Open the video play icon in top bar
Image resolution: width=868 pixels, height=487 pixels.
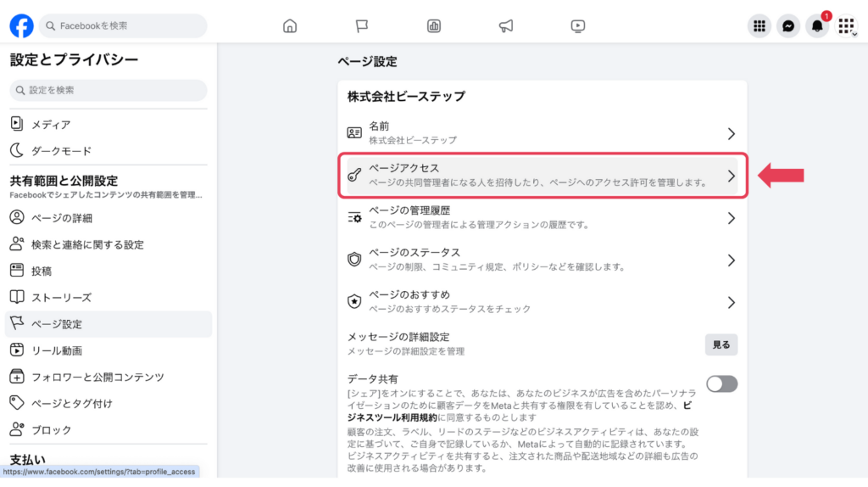pyautogui.click(x=577, y=26)
